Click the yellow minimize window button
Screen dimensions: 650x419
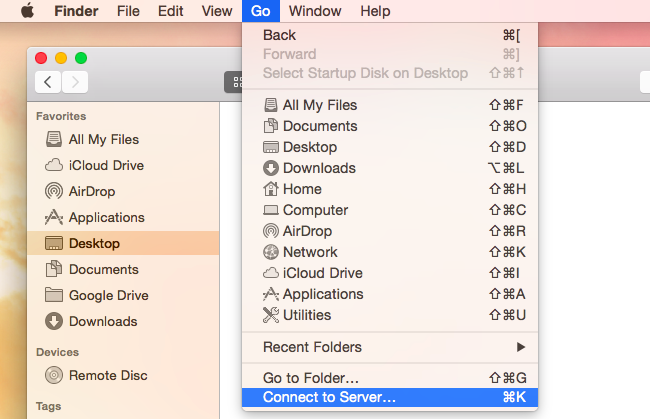(61, 58)
